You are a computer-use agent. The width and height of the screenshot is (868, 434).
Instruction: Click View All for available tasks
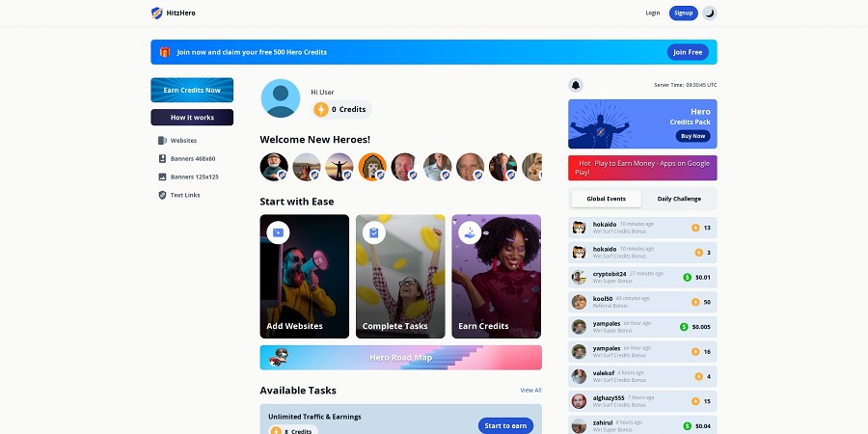coord(530,391)
